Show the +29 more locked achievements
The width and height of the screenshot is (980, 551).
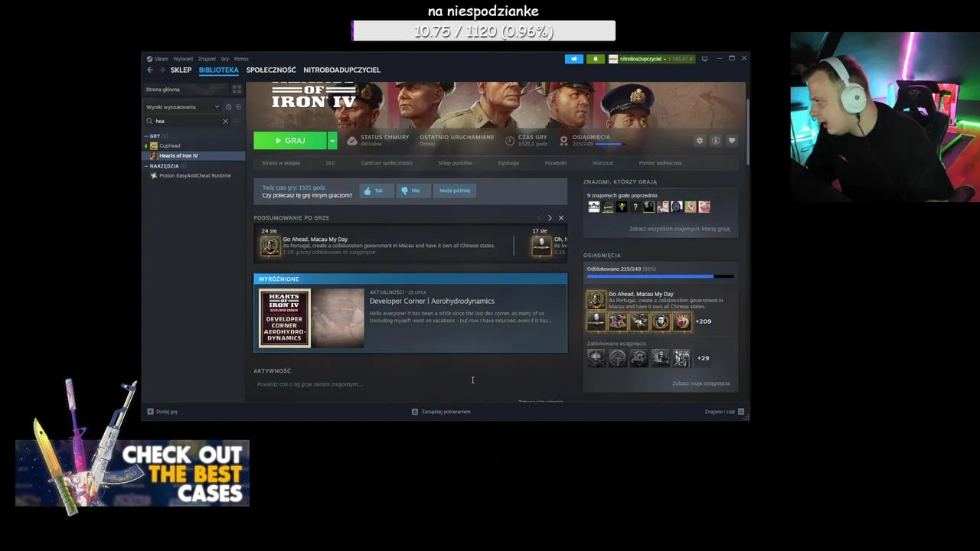[703, 357]
